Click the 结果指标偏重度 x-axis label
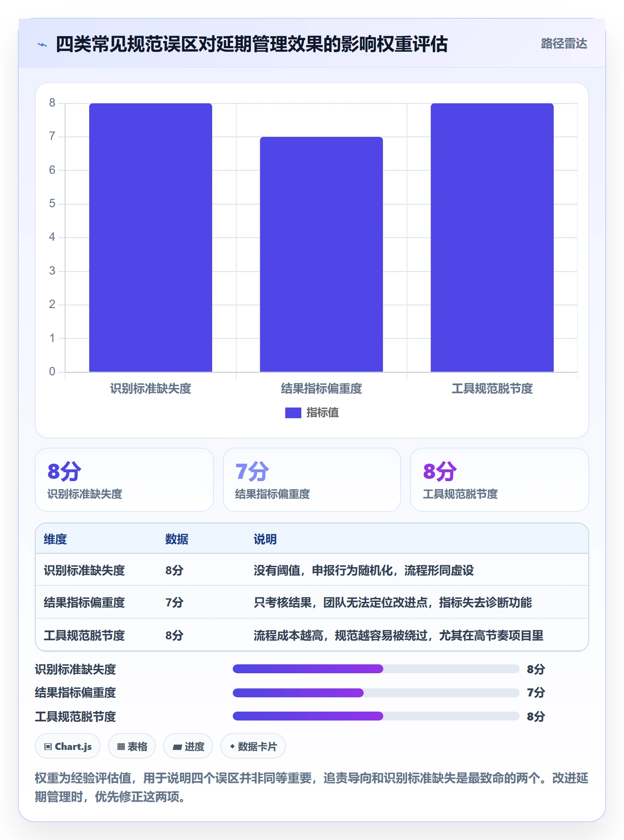 [321, 389]
